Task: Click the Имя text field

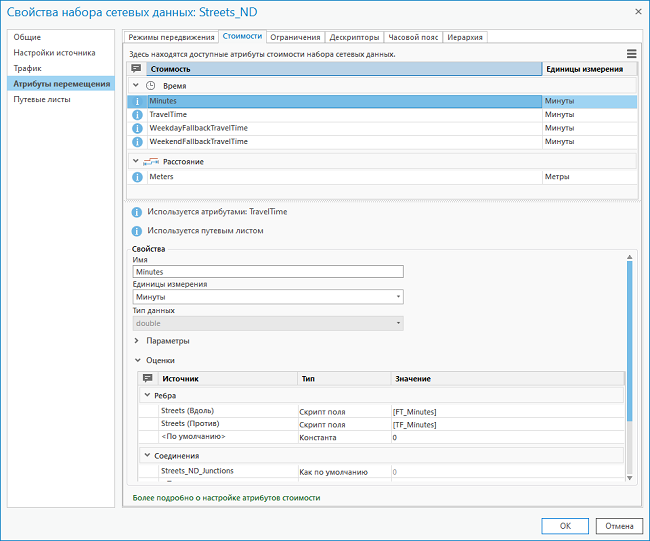Action: [267, 271]
